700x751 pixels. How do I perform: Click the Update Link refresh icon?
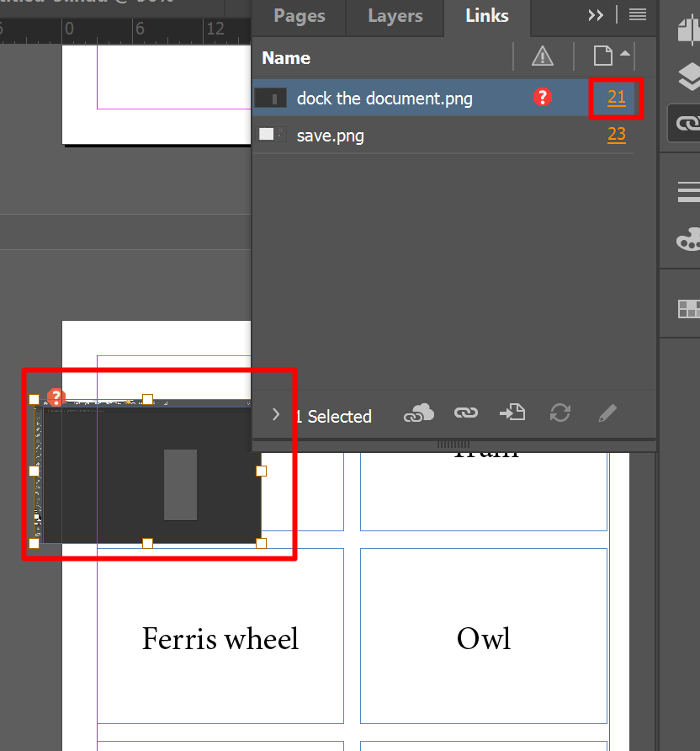[x=559, y=413]
